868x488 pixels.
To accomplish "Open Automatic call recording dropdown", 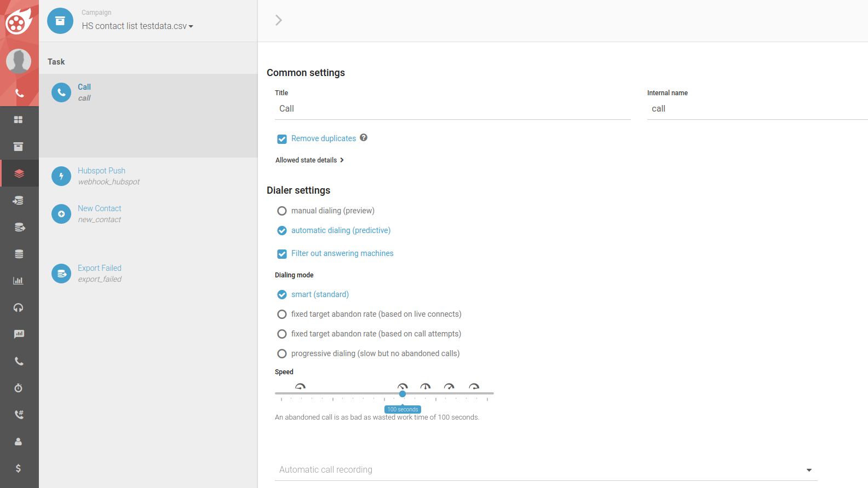I will point(545,469).
